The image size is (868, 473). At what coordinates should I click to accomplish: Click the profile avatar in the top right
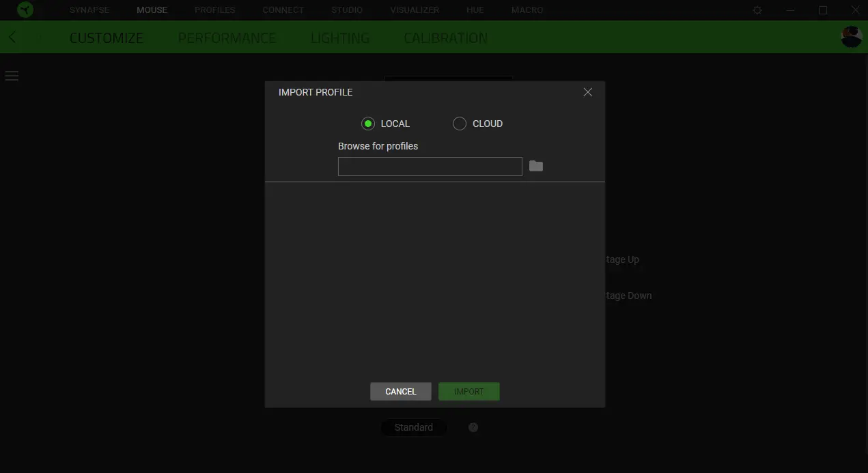point(851,37)
